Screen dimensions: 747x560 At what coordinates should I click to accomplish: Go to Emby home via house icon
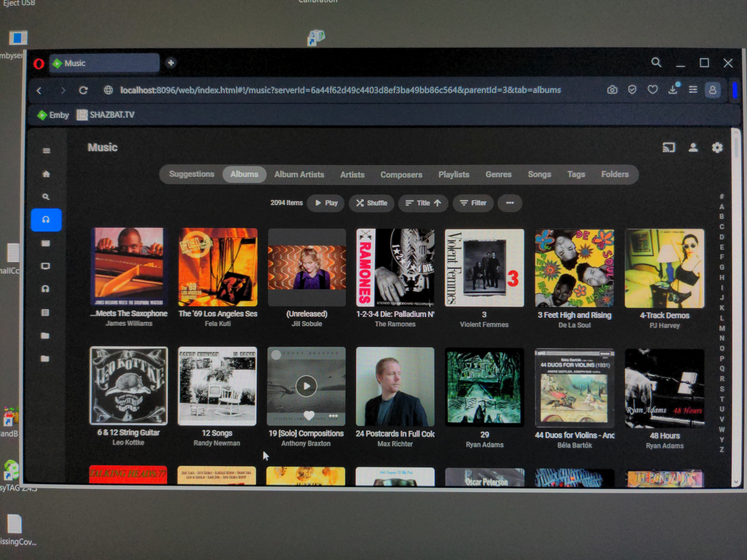(46, 174)
